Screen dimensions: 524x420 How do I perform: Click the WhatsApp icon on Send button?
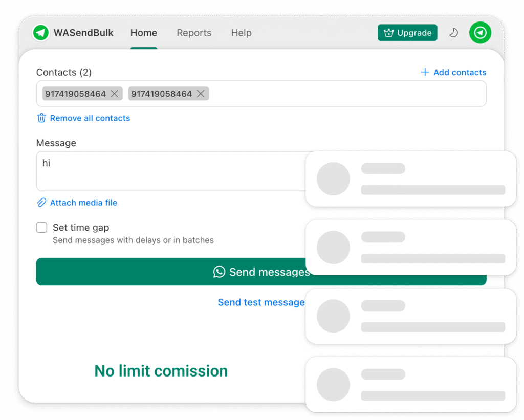click(x=219, y=272)
